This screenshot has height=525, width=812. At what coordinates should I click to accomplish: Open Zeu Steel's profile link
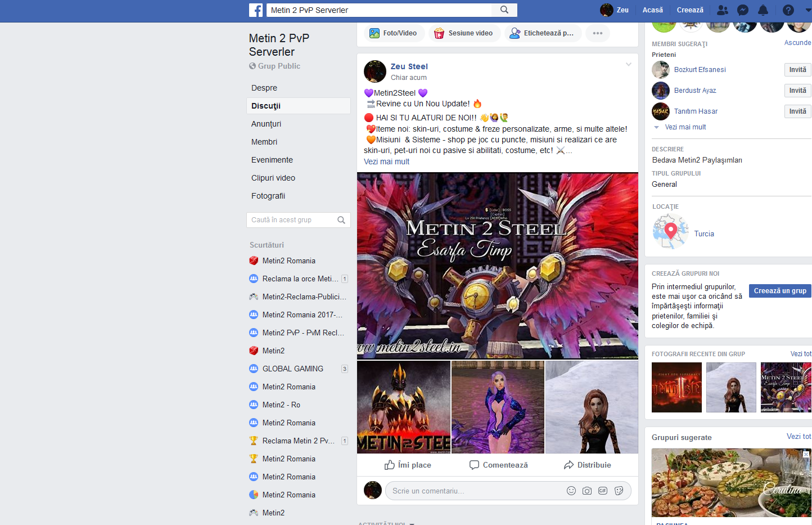coord(409,66)
